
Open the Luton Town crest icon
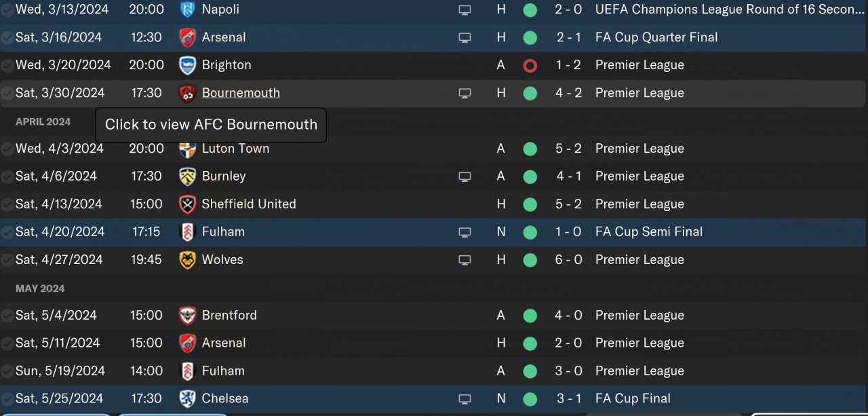click(187, 149)
